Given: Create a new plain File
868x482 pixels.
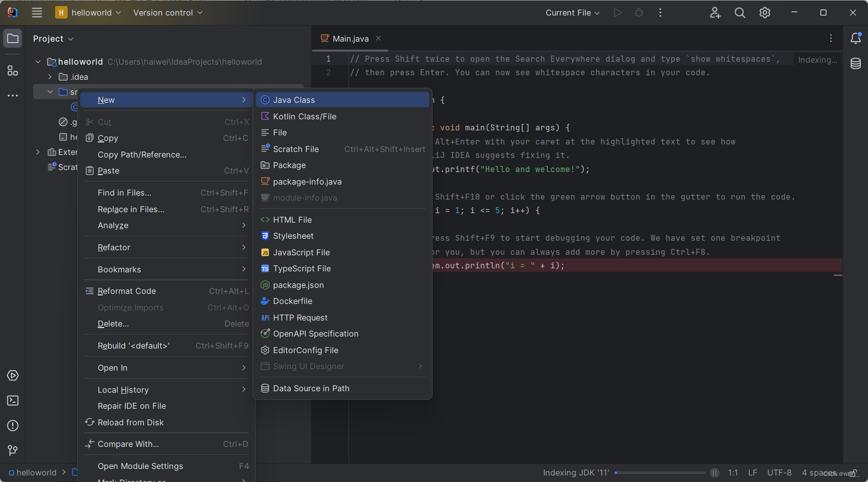Looking at the screenshot, I should click(342, 132).
